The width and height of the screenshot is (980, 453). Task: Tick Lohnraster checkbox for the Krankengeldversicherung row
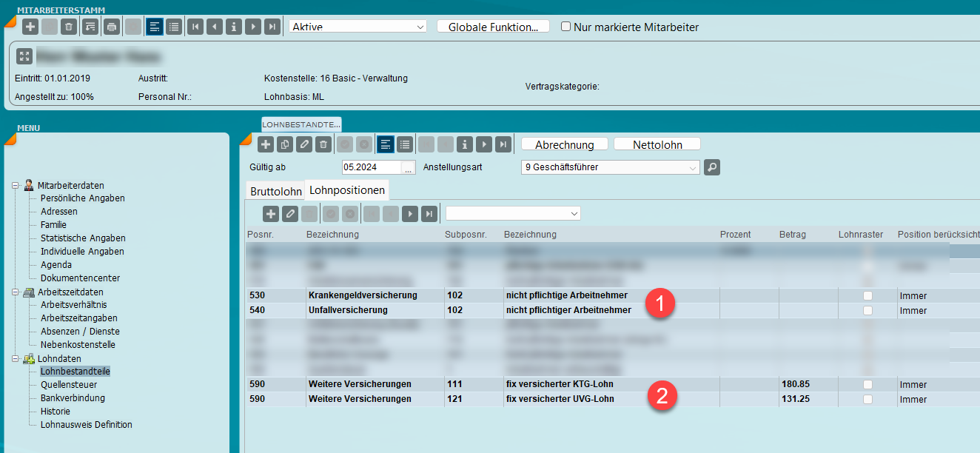click(x=867, y=296)
